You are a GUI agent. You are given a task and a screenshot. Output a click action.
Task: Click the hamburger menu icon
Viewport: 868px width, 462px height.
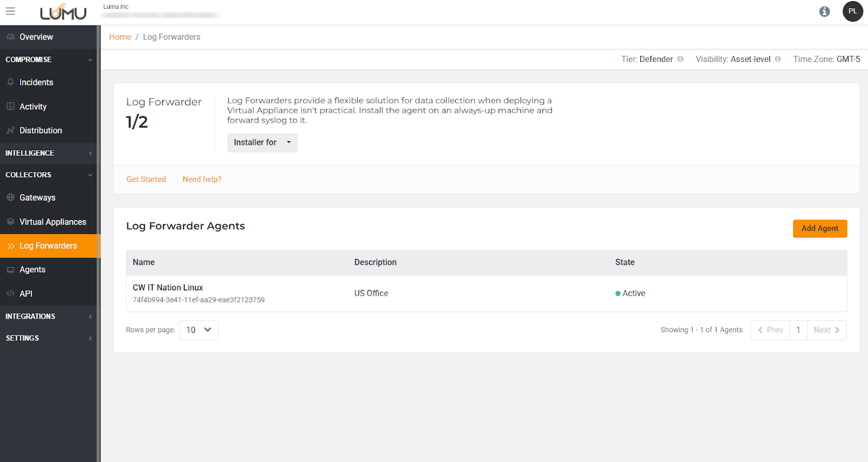(x=10, y=11)
